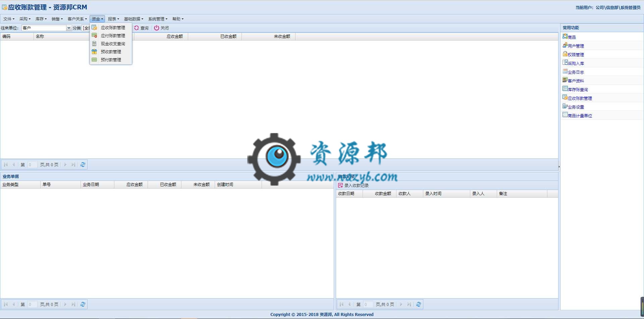Image resolution: width=644 pixels, height=319 pixels.
Task: Open the 帮助 dropdown menu
Action: coord(178,19)
